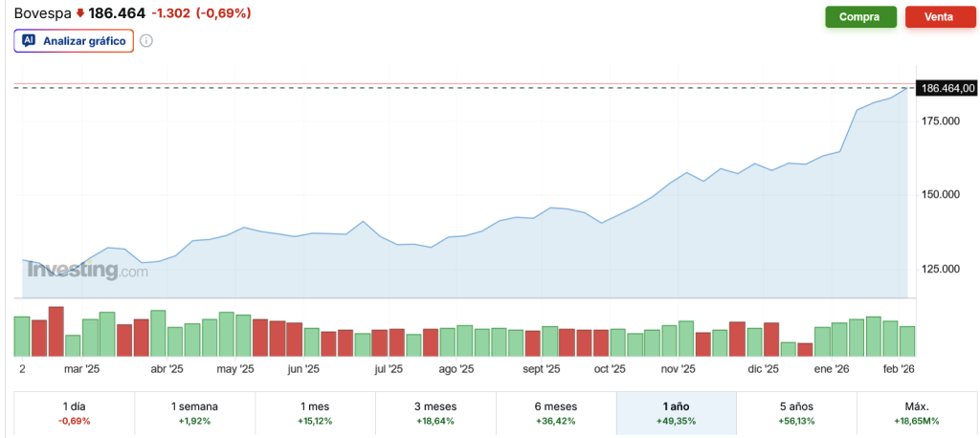Click the last green volume bar at feb '26

907,341
